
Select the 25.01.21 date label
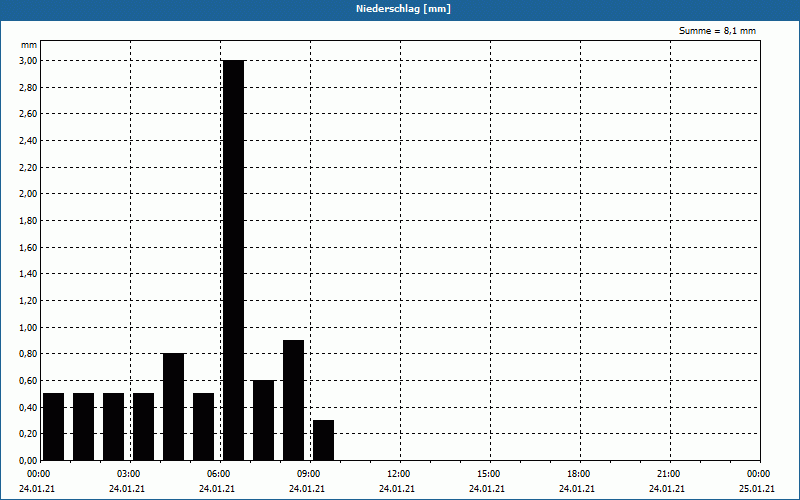click(757, 488)
